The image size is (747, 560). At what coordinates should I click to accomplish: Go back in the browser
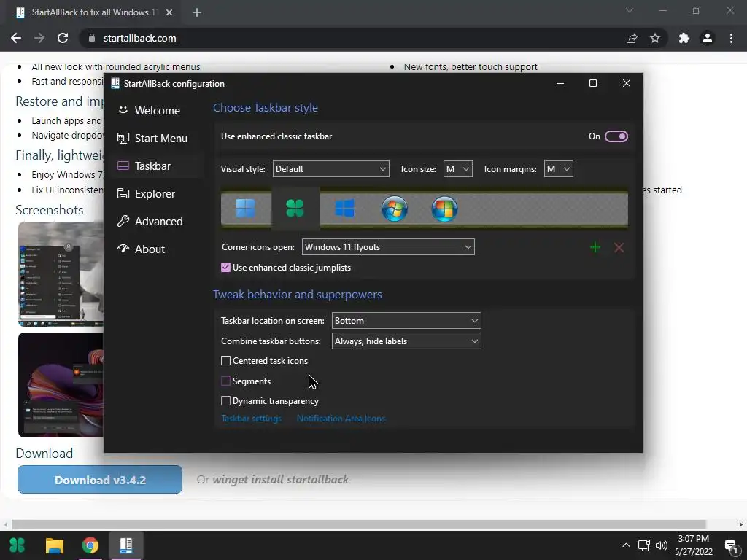tap(16, 38)
